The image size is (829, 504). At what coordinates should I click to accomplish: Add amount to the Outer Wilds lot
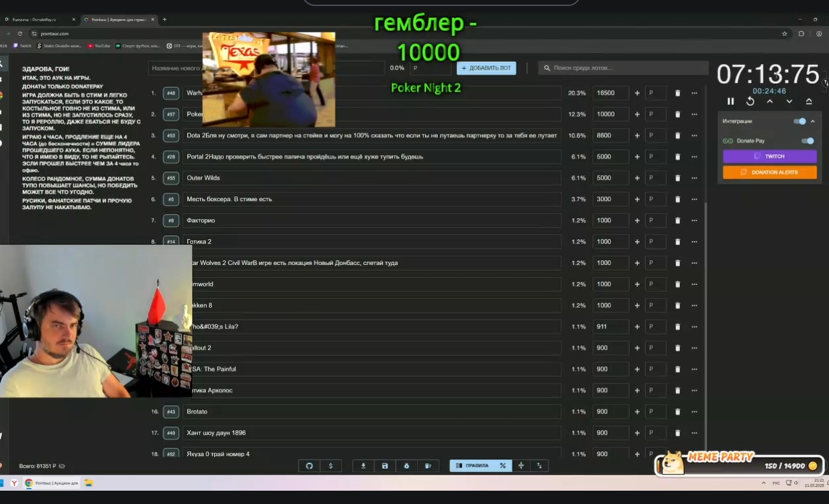click(x=637, y=178)
